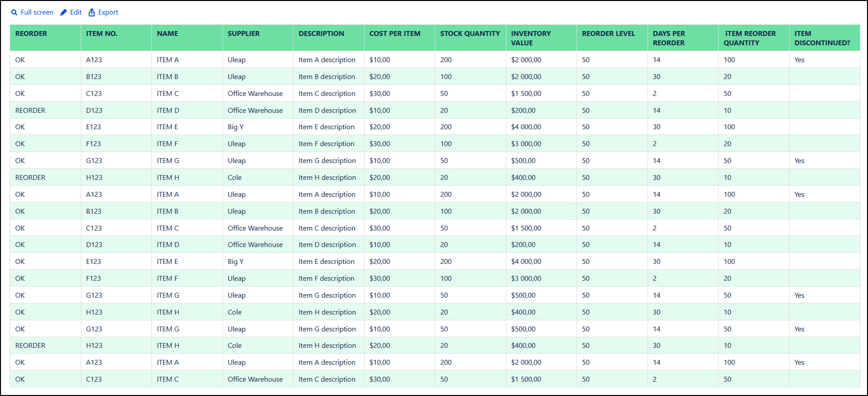Image resolution: width=868 pixels, height=396 pixels.
Task: Click the Yes cell in the first row
Action: 799,60
